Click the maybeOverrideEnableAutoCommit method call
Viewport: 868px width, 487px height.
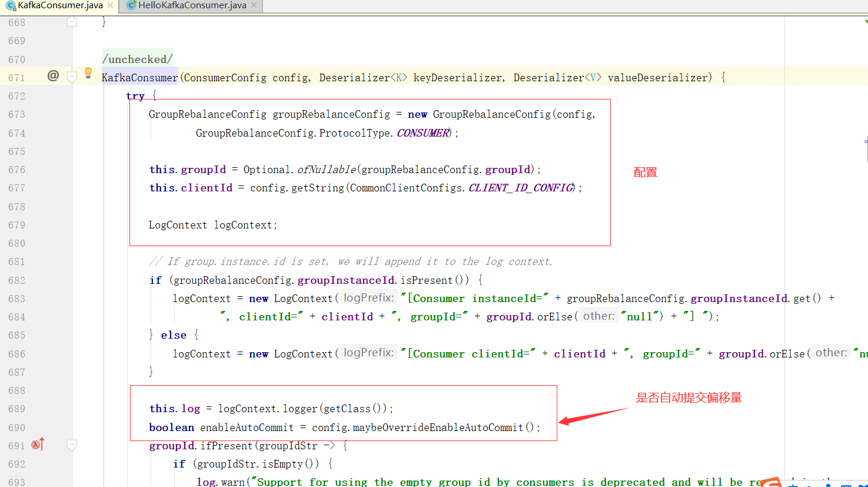[438, 428]
